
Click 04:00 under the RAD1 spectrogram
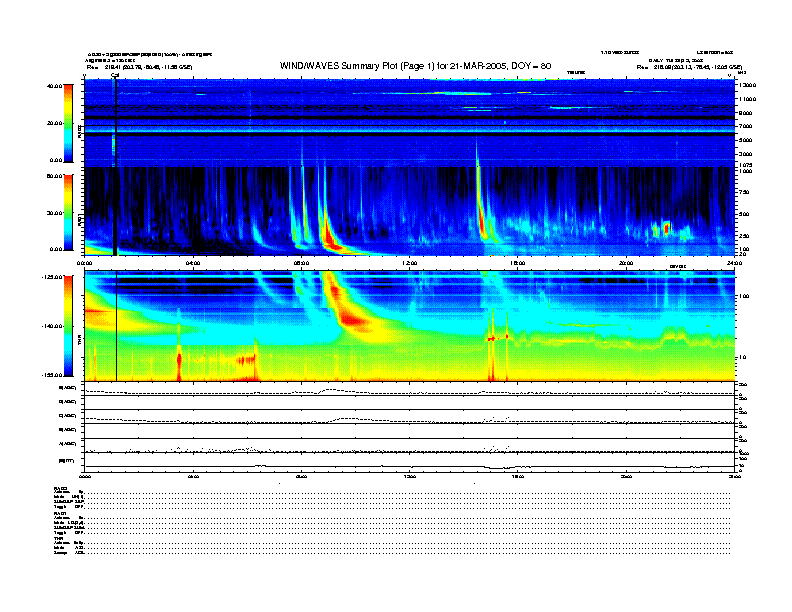coord(193,263)
